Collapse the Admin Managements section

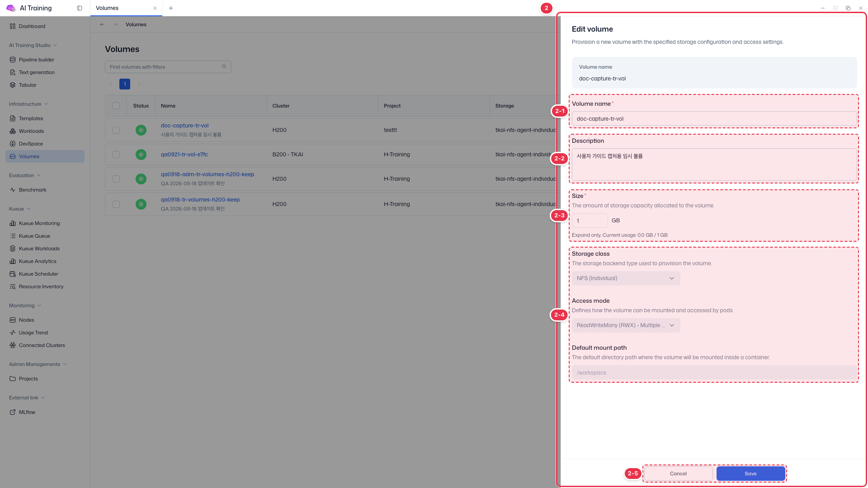click(x=38, y=364)
